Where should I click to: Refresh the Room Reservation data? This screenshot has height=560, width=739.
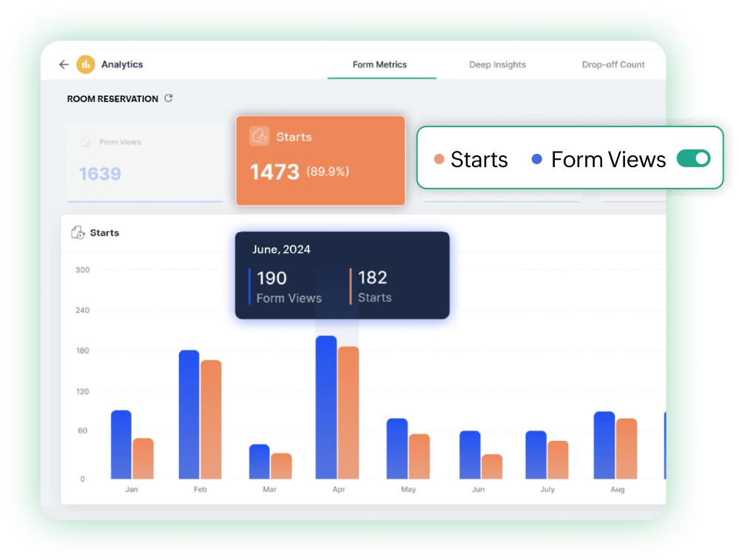tap(169, 98)
